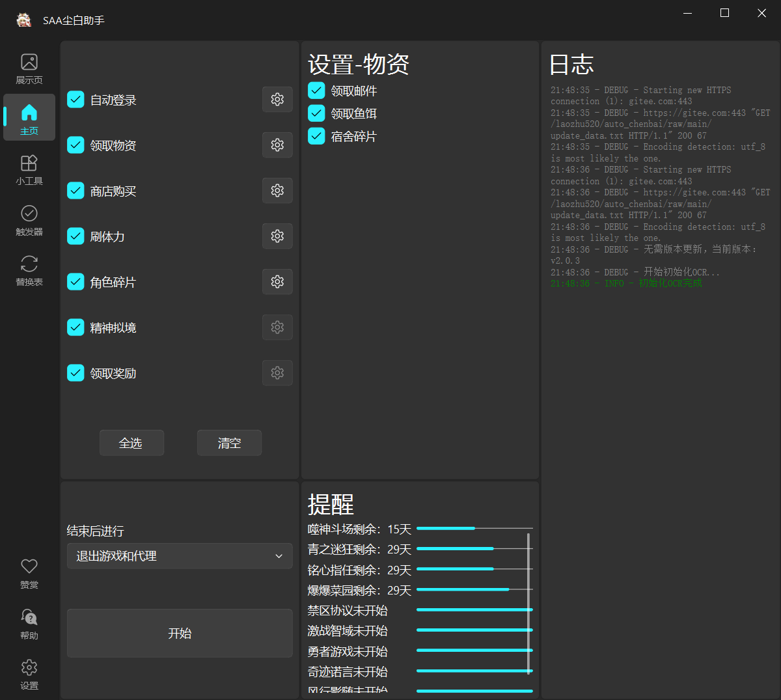The image size is (781, 700).
Task: Open settings gear for 商店购买
Action: click(x=277, y=190)
